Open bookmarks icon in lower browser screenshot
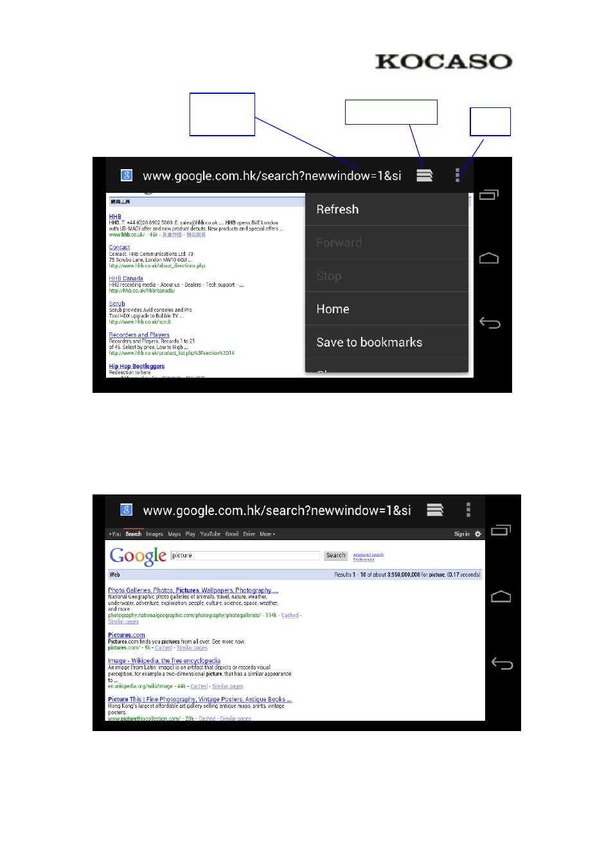The image size is (613, 868). 435,510
